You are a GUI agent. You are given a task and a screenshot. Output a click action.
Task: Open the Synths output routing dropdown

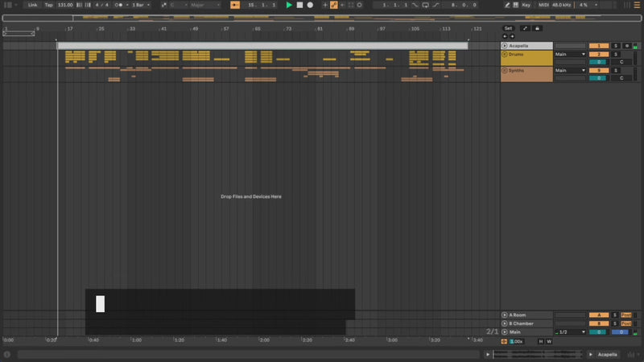click(570, 71)
